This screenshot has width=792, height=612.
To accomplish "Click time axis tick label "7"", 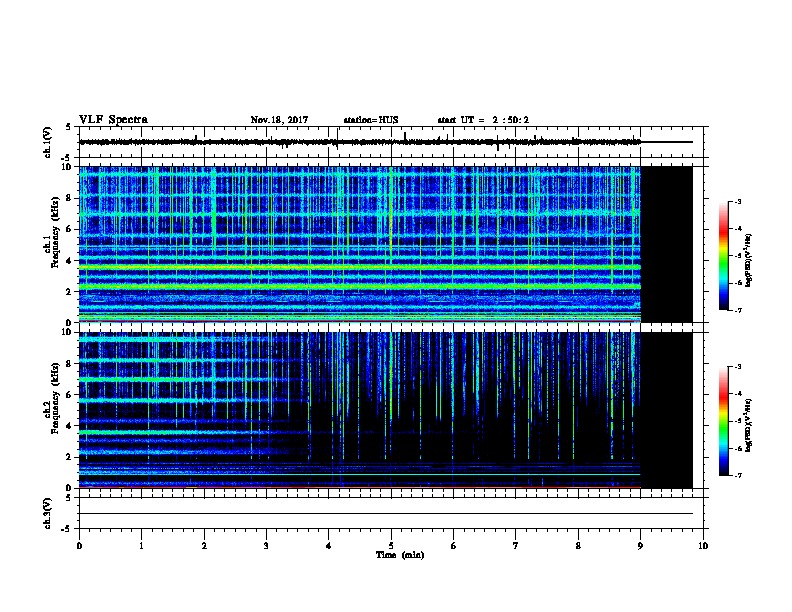I will 515,546.
